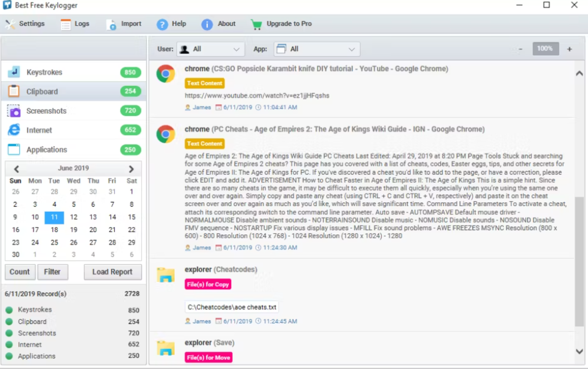The image size is (588, 369).
Task: Select the Keystrokes category
Action: (74, 72)
